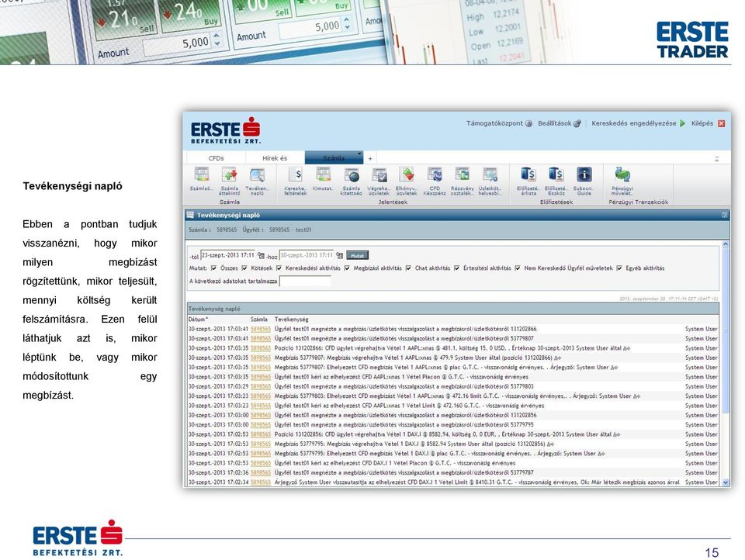
Task: Open Végrehajtott ügyletek report icon
Action: coord(379,175)
